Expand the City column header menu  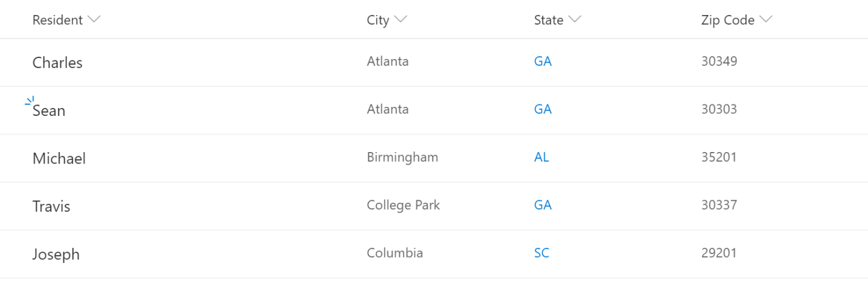click(400, 20)
